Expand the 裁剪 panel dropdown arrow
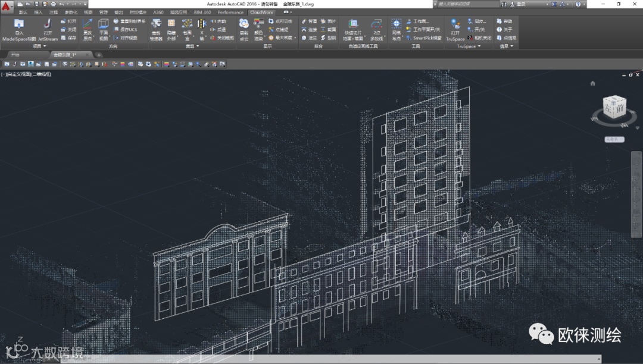The height and width of the screenshot is (364, 643). (197, 46)
